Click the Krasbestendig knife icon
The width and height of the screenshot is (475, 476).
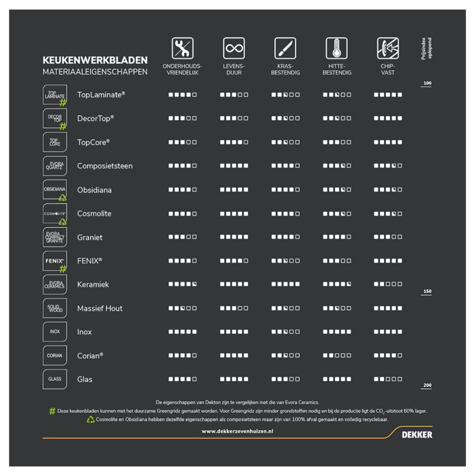point(285,48)
